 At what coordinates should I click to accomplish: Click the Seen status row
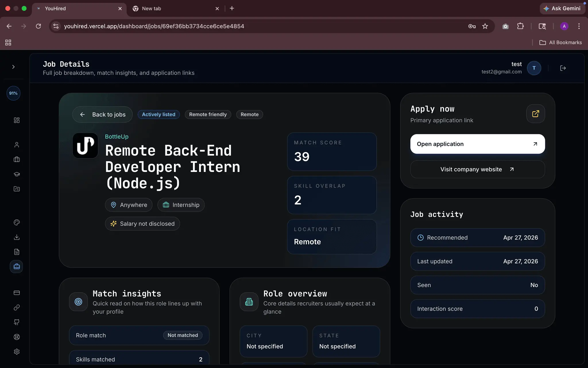click(477, 285)
